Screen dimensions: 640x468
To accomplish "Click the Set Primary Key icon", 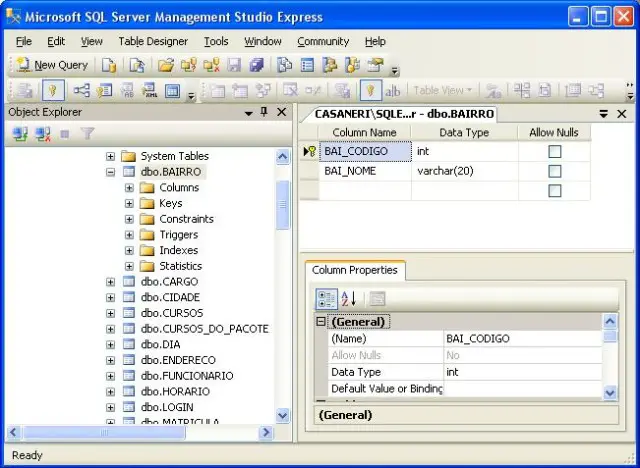I will click(54, 91).
